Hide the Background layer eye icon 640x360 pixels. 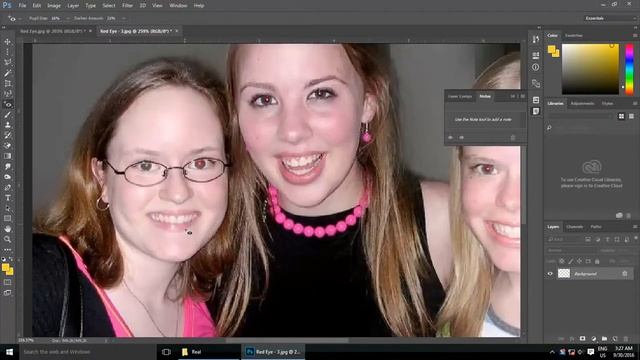pos(550,274)
